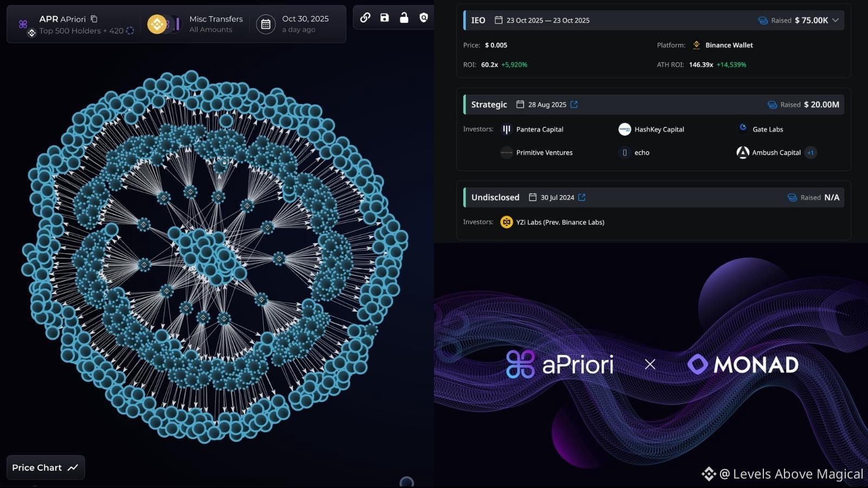The height and width of the screenshot is (488, 868).
Task: Open the external link beside 30 Jul 2024
Action: [582, 197]
